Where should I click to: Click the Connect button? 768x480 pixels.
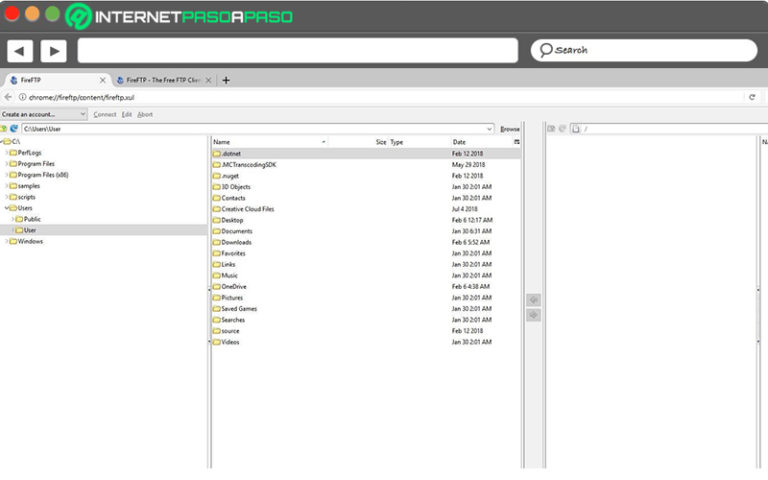click(105, 114)
